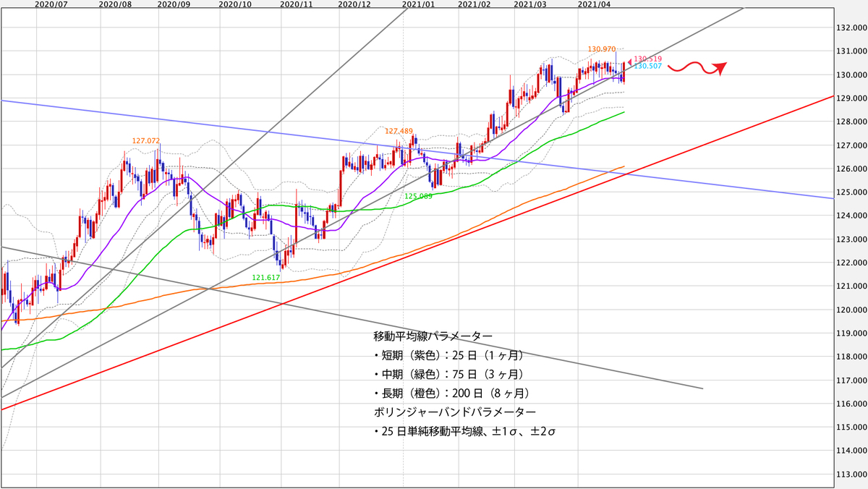
Task: Click the 長期（橙色）：200 日 line
Action: pyautogui.click(x=451, y=393)
